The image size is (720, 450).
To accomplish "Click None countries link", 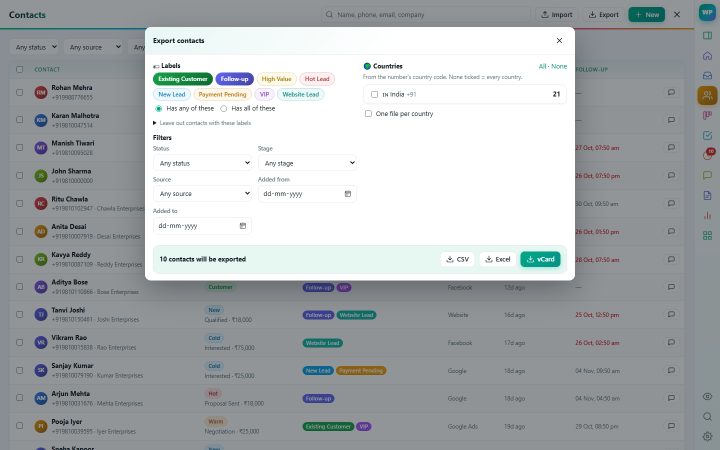I will (559, 67).
